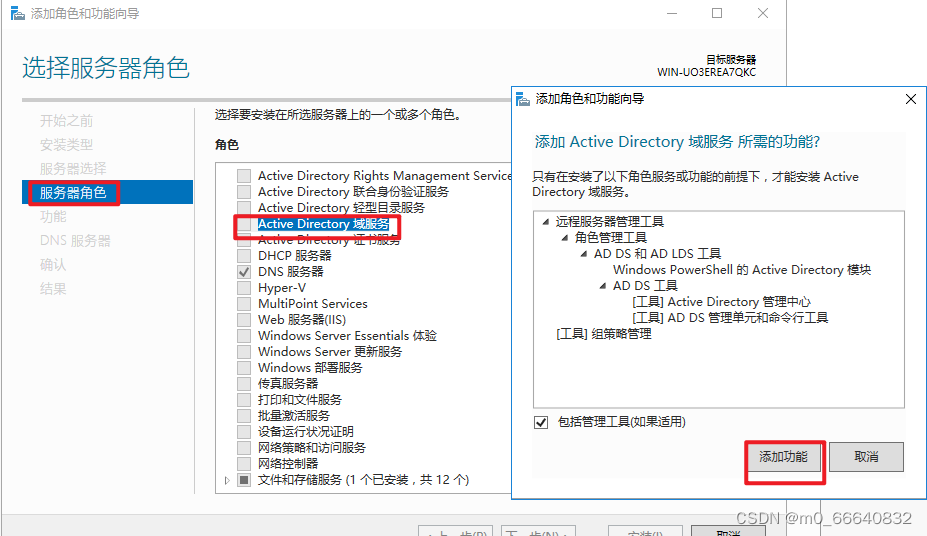This screenshot has height=536, width=927.
Task: Click the wizard icon in popup dialog title
Action: [523, 99]
